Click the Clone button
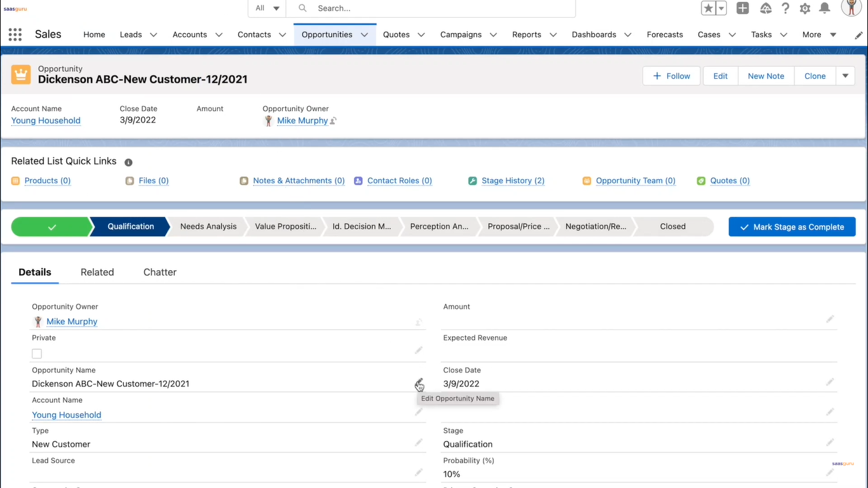The width and height of the screenshot is (868, 488). (x=815, y=76)
